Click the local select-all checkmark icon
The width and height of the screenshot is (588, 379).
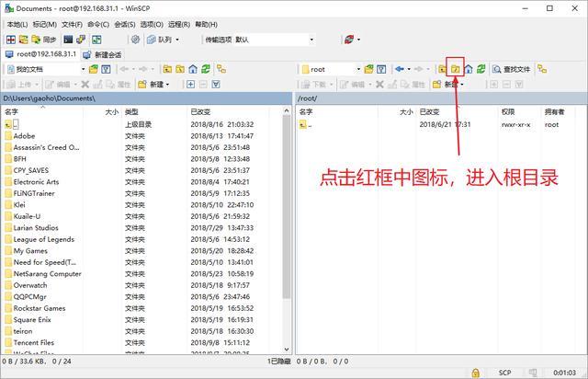coord(216,85)
